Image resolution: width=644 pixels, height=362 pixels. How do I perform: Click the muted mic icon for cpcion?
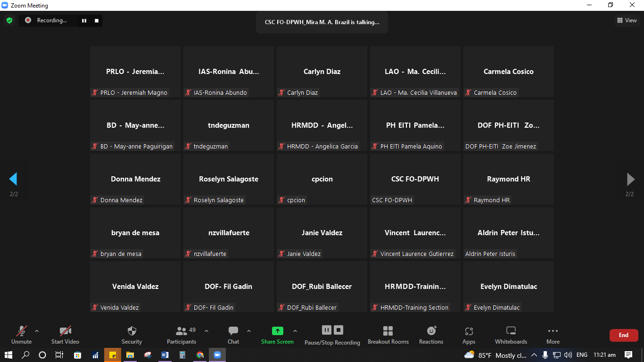[281, 200]
